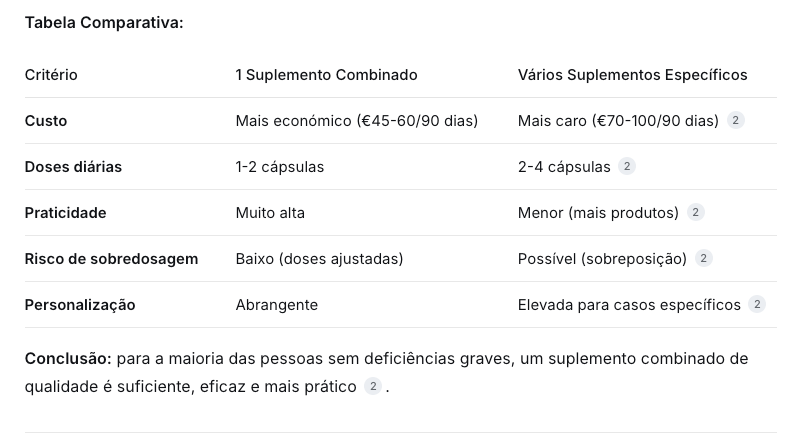
Task: Click citation badge next to Mais caro price
Action: point(736,121)
